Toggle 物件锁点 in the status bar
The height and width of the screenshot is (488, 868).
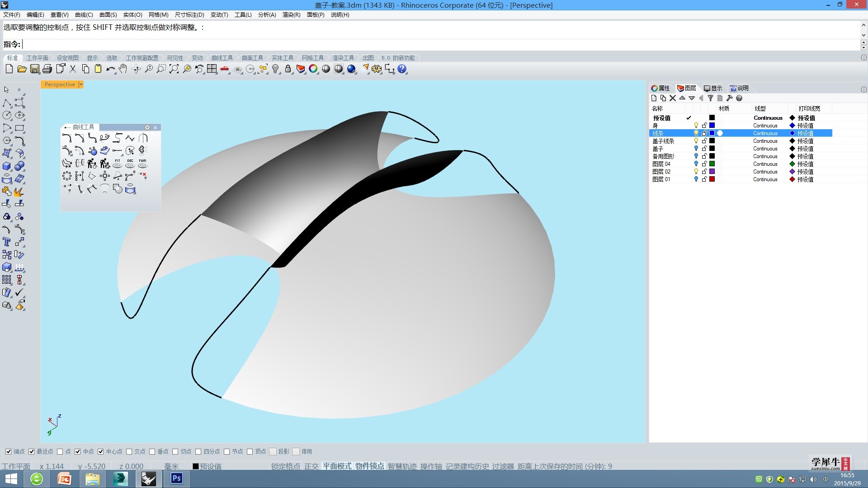click(369, 466)
